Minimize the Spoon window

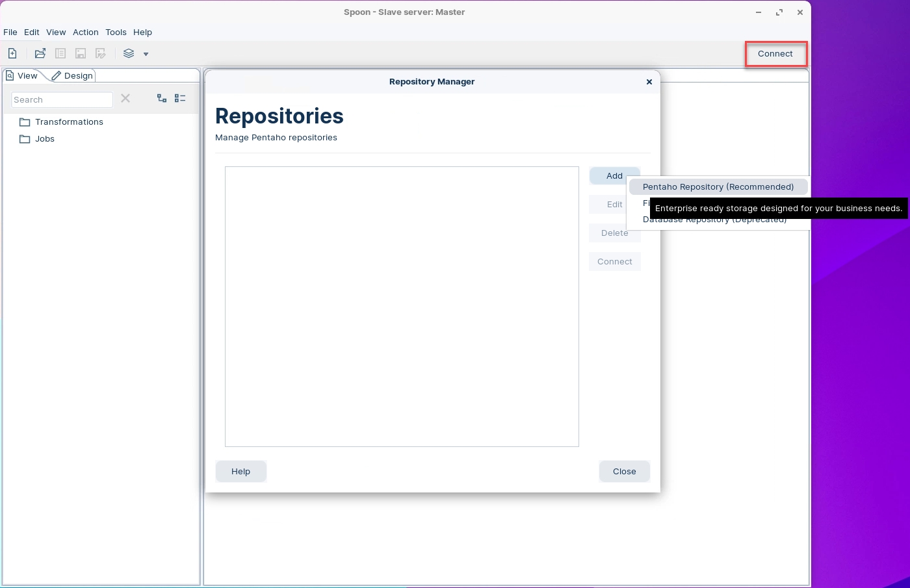point(759,12)
